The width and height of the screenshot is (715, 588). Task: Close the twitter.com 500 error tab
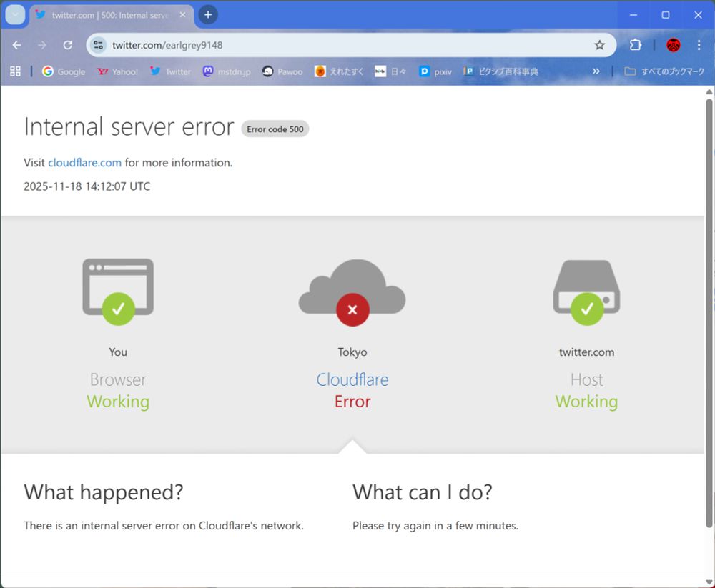click(x=182, y=15)
